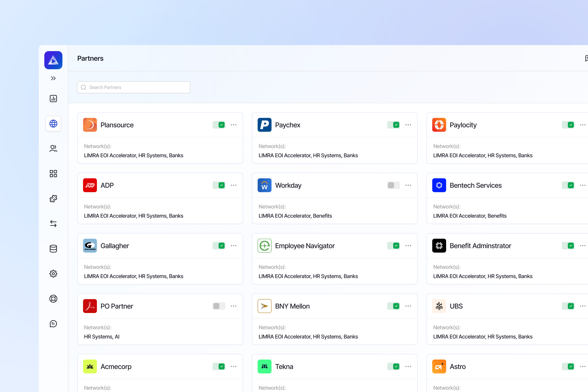
Task: Click the Search Partners input field
Action: [134, 87]
